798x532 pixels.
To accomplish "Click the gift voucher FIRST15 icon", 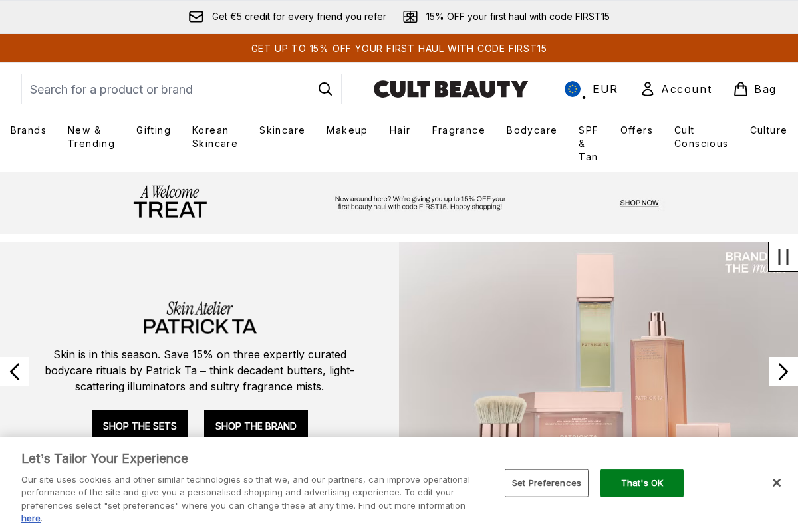I will [410, 16].
